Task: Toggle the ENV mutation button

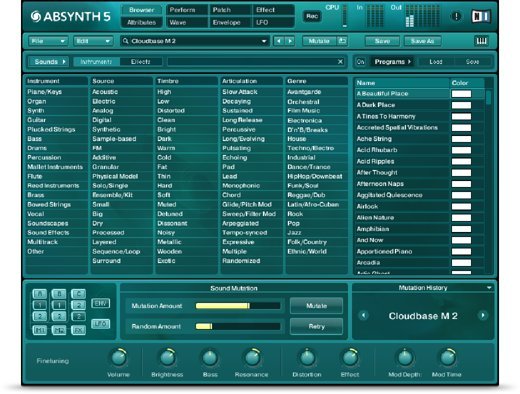Action: (100, 303)
